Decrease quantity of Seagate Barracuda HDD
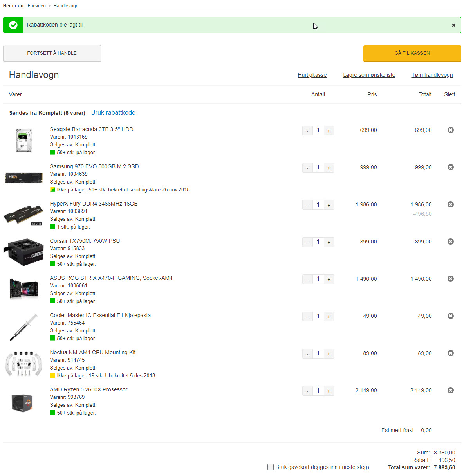 [307, 131]
